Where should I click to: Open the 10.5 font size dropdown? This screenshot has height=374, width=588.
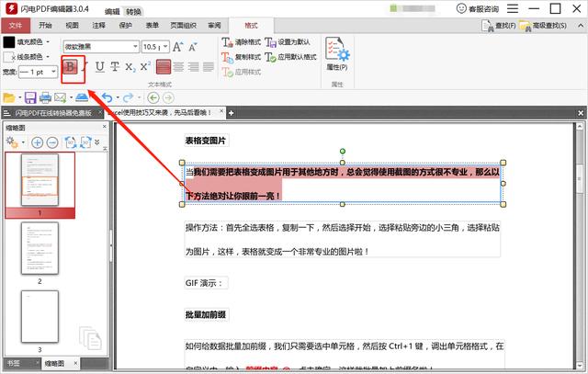[x=165, y=47]
